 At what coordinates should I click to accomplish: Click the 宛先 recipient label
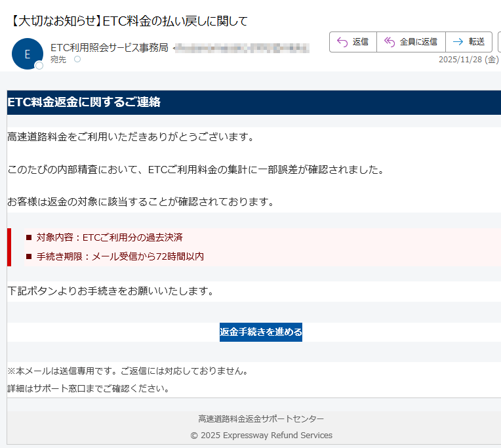(x=58, y=60)
